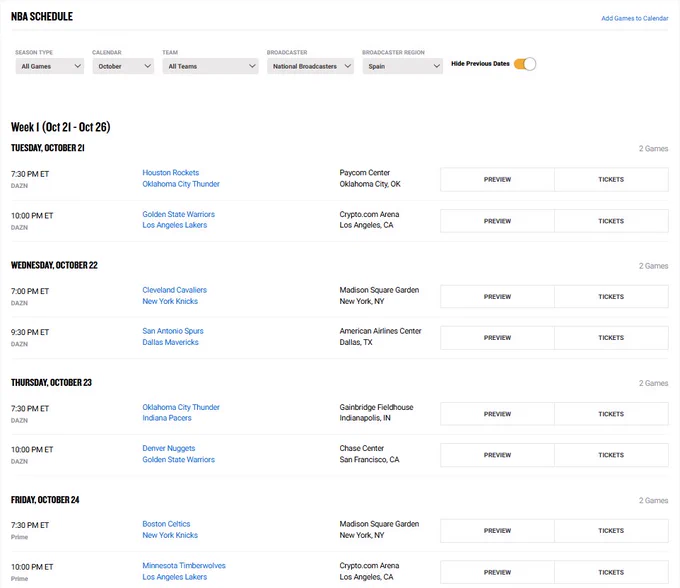The width and height of the screenshot is (680, 588).
Task: Click the Friday, October 24 date heading
Action: click(x=45, y=500)
